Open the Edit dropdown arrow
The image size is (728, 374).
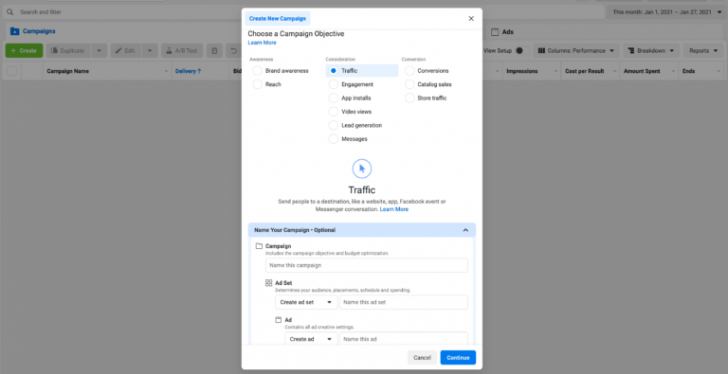(x=150, y=51)
